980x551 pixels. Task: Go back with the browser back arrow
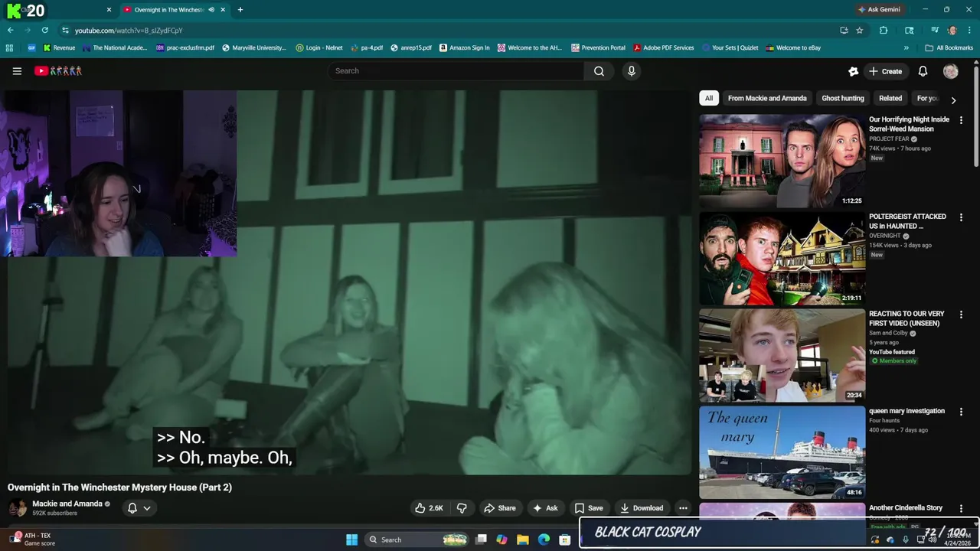pyautogui.click(x=10, y=31)
